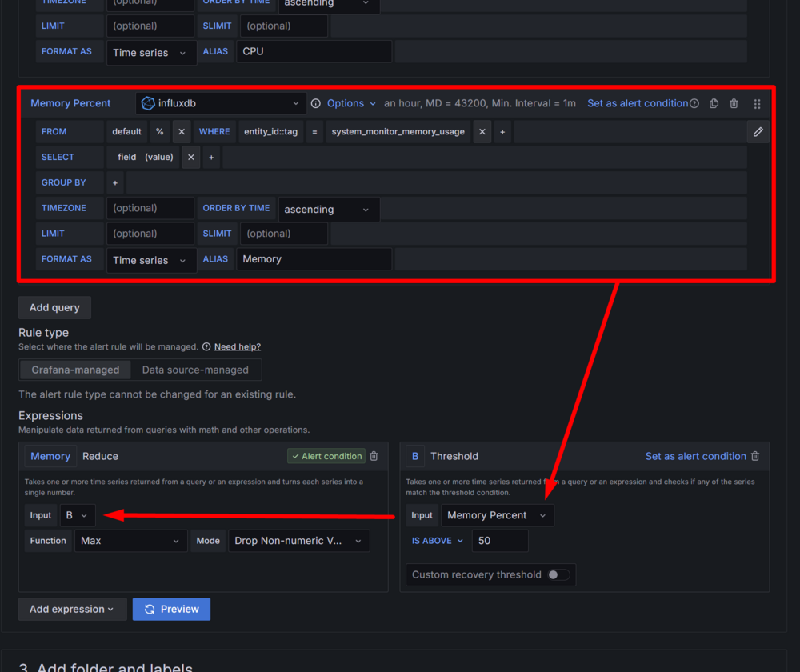Delete the Memory Reduce expression
The height and width of the screenshot is (672, 800).
coord(374,456)
